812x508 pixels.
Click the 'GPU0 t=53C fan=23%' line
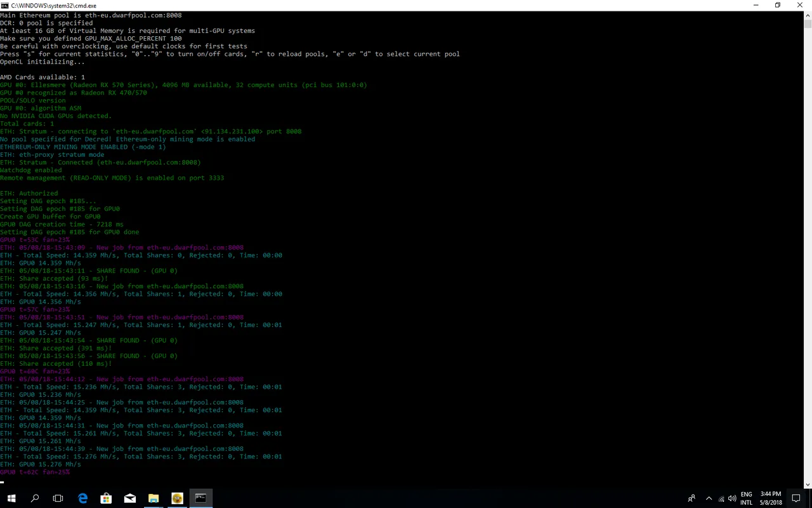click(35, 240)
